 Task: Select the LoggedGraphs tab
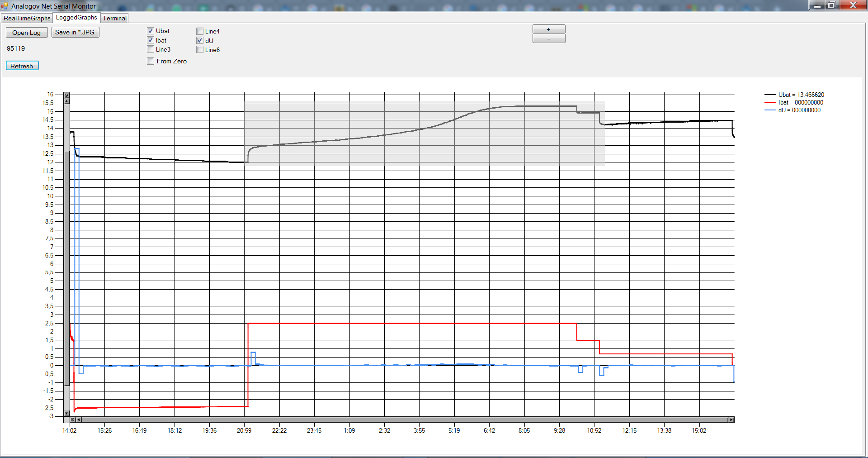tap(76, 17)
